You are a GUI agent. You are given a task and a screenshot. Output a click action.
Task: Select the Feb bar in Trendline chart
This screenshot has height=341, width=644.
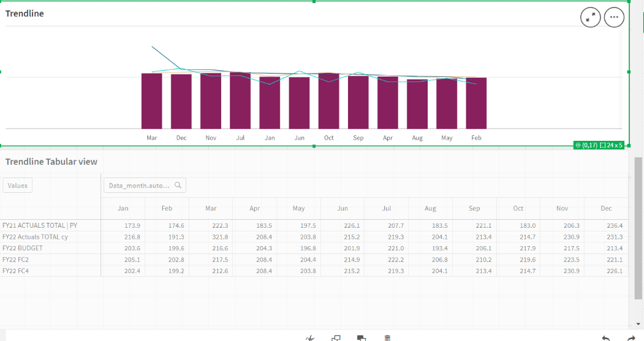click(476, 103)
